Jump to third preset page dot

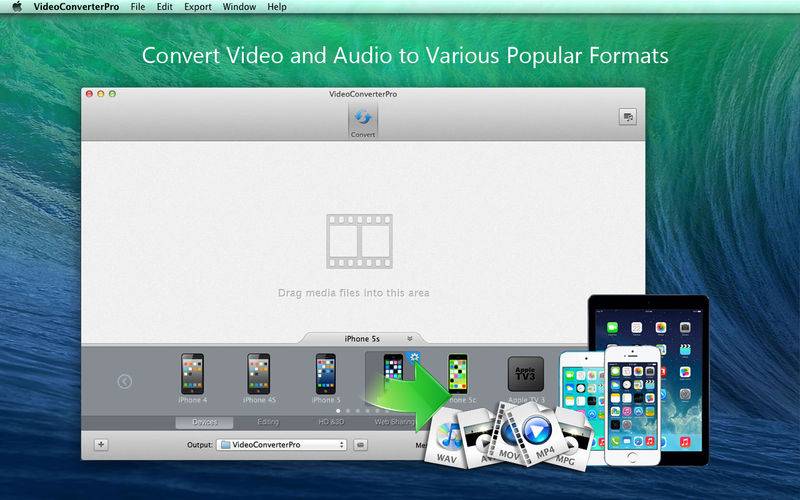coord(358,410)
